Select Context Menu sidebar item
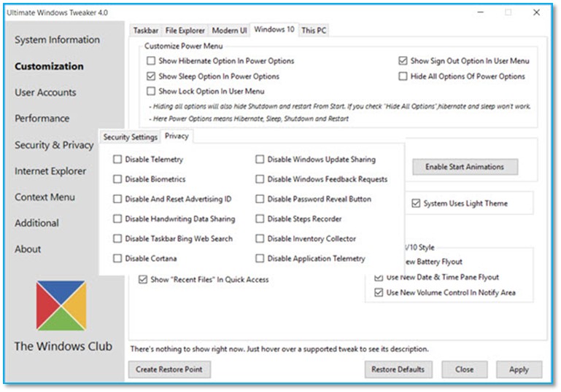Image resolution: width=561 pixels, height=392 pixels. point(45,197)
